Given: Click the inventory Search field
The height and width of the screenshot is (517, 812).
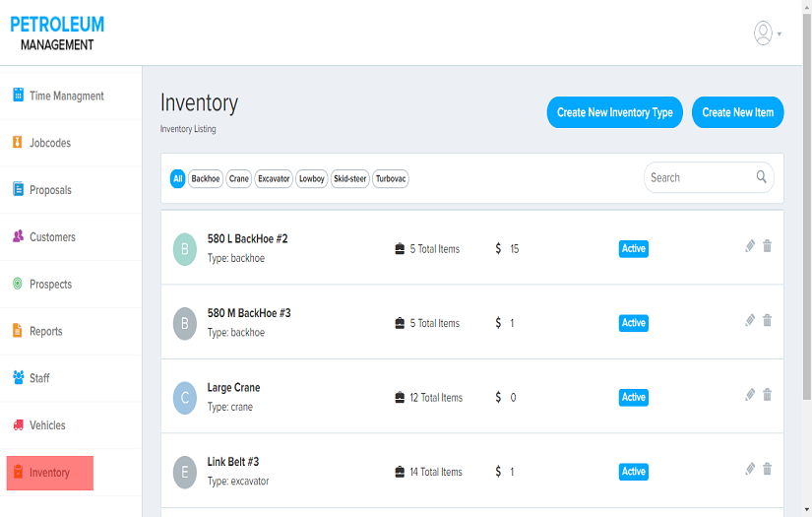Looking at the screenshot, I should [x=709, y=177].
